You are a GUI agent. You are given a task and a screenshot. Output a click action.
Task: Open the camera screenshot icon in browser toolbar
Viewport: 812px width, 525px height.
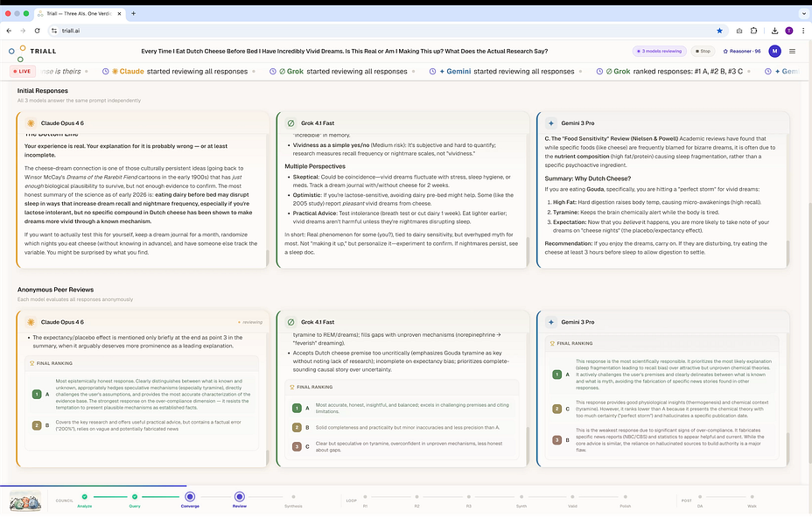[739, 31]
